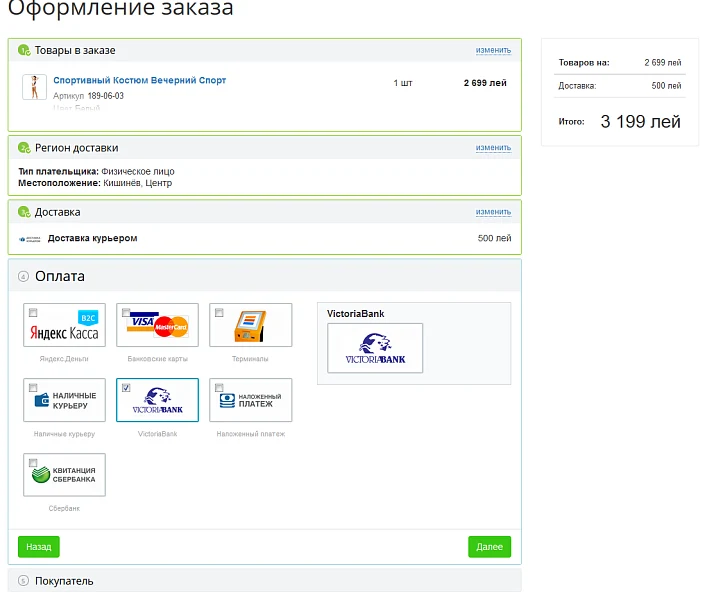
Task: Expand the Доставка section header
Action: click(265, 212)
